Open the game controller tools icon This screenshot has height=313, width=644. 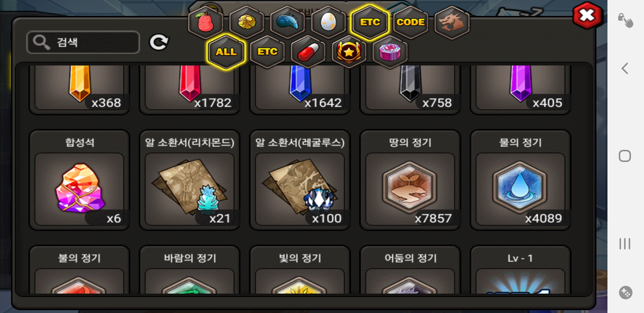625,293
